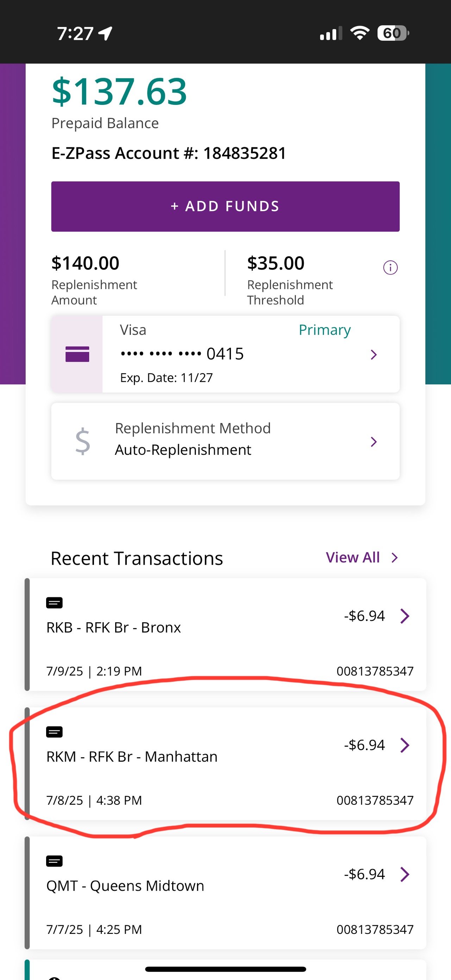Tap the Queens Midtown transaction tag icon
Screen dimensions: 451x980
55,861
